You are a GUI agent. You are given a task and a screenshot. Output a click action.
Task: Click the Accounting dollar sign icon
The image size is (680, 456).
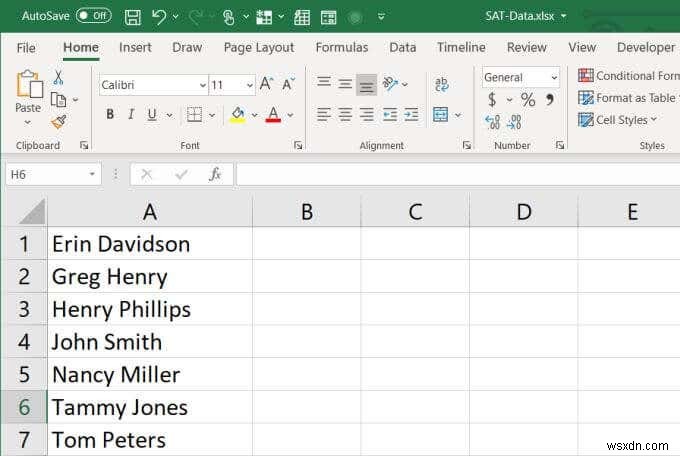tap(492, 100)
